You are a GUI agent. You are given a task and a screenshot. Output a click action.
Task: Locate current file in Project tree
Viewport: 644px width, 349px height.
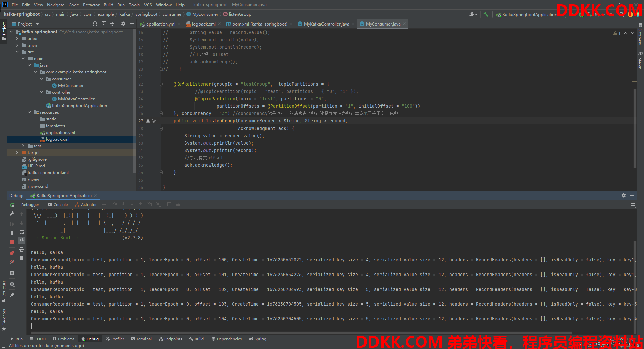pos(95,24)
